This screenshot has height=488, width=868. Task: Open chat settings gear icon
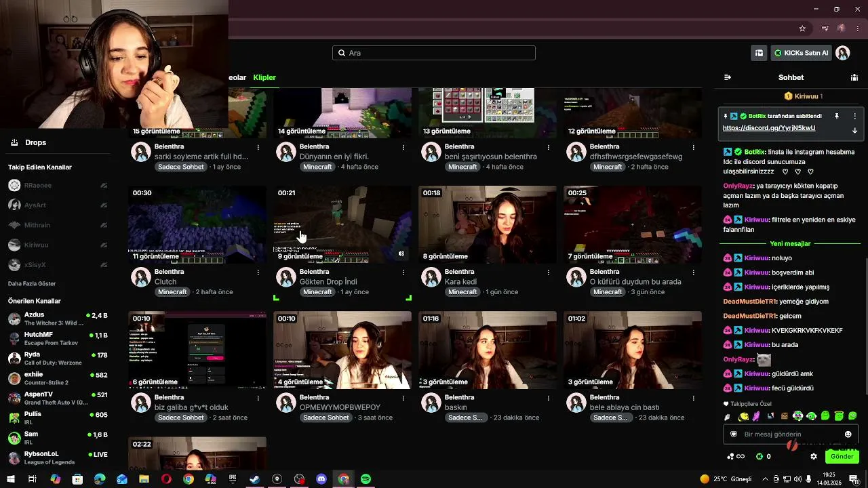click(814, 457)
